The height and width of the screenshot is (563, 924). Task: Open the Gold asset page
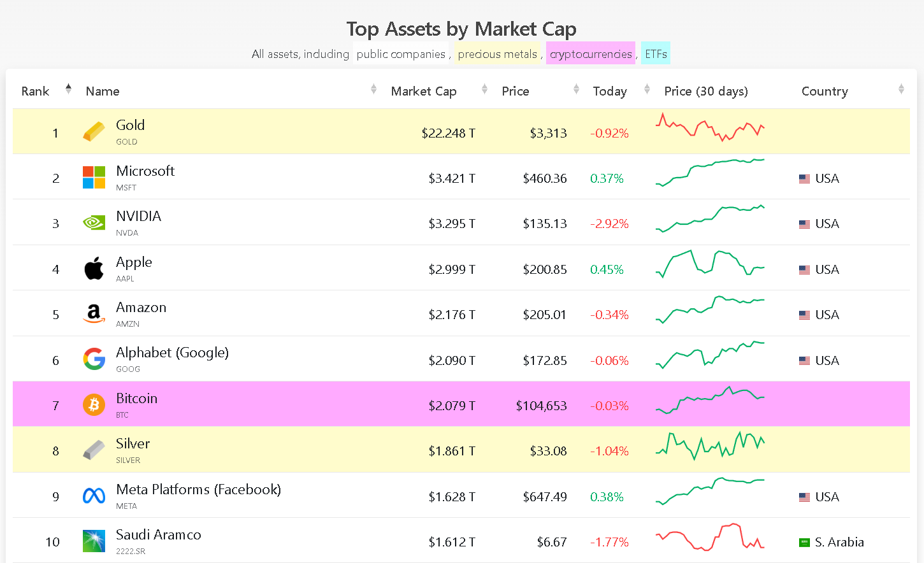tap(130, 125)
